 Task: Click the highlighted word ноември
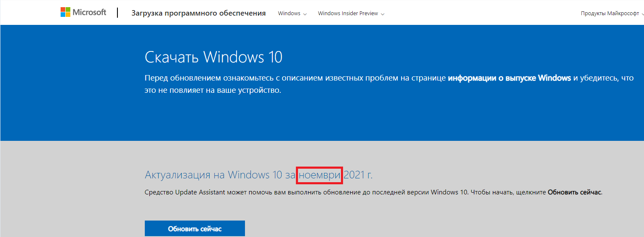click(319, 175)
